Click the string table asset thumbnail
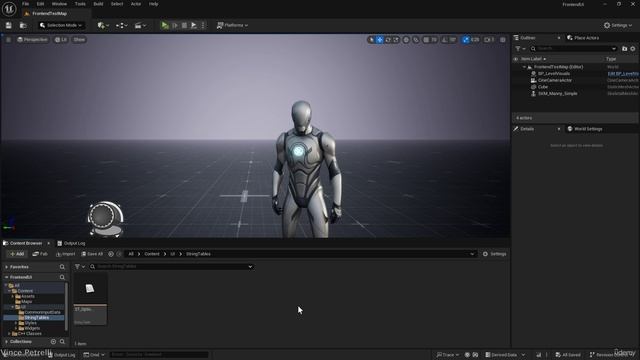Viewport: 640px width, 360px height. coord(90,289)
